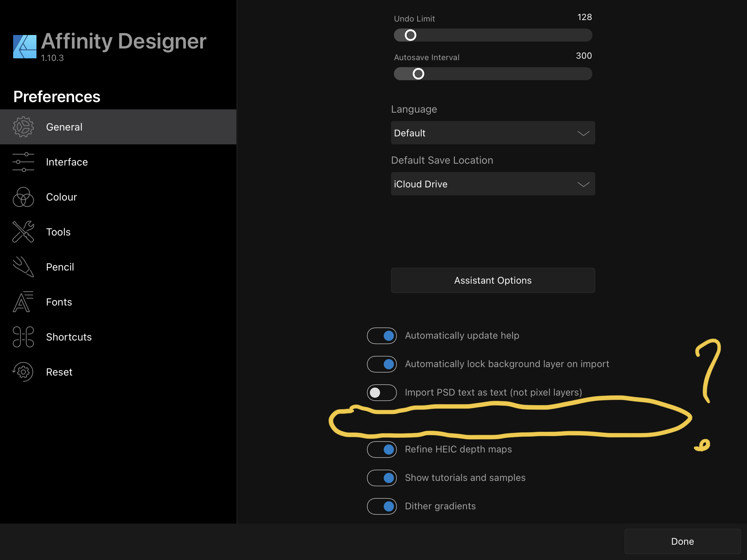Go to Tools preferences

tap(118, 232)
